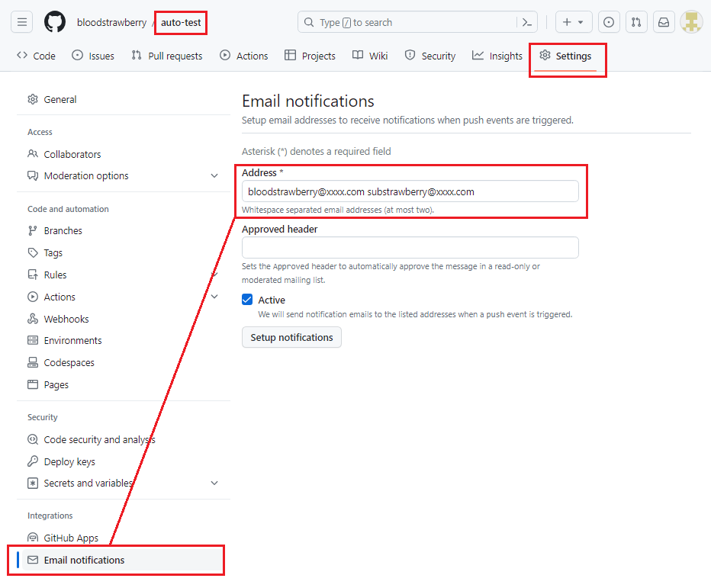Screen dimensions: 711x588
Task: Click the Branches git-branch icon
Action: pyautogui.click(x=33, y=231)
